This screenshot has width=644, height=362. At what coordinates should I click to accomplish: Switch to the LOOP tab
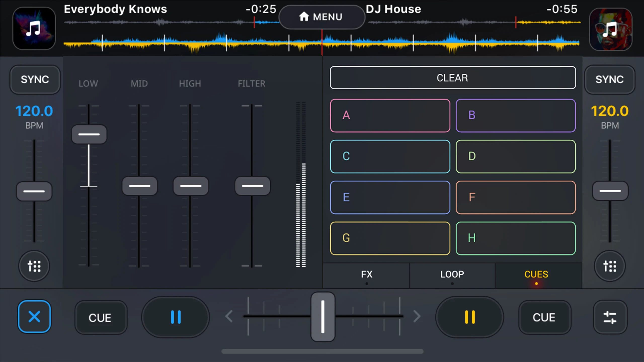point(452,275)
